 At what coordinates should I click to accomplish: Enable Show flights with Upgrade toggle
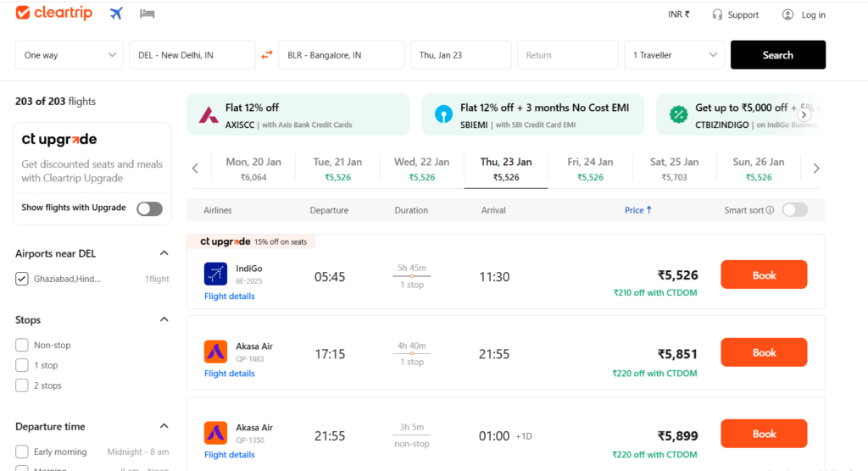pos(149,208)
